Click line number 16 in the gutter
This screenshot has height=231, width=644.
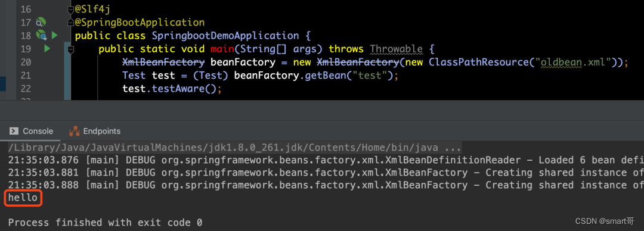coord(26,9)
